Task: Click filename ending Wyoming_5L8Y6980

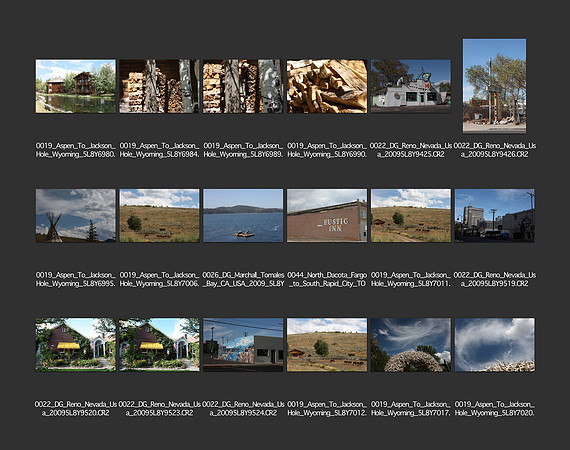Action: (x=76, y=150)
